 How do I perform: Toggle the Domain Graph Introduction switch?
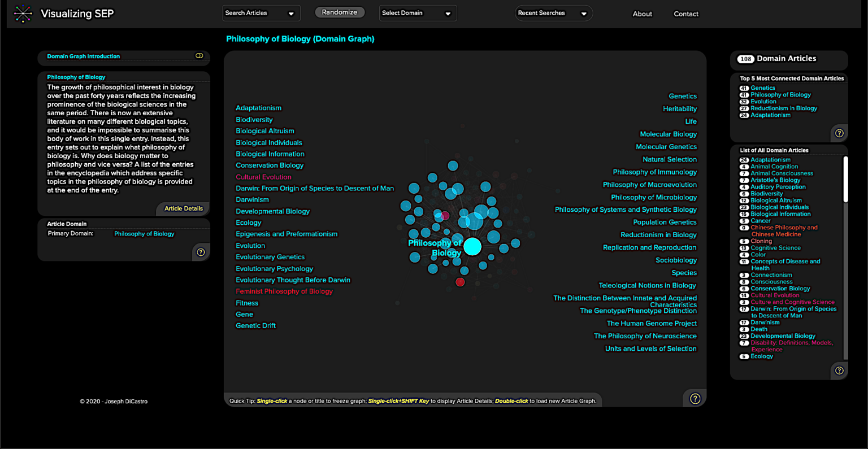(x=199, y=55)
